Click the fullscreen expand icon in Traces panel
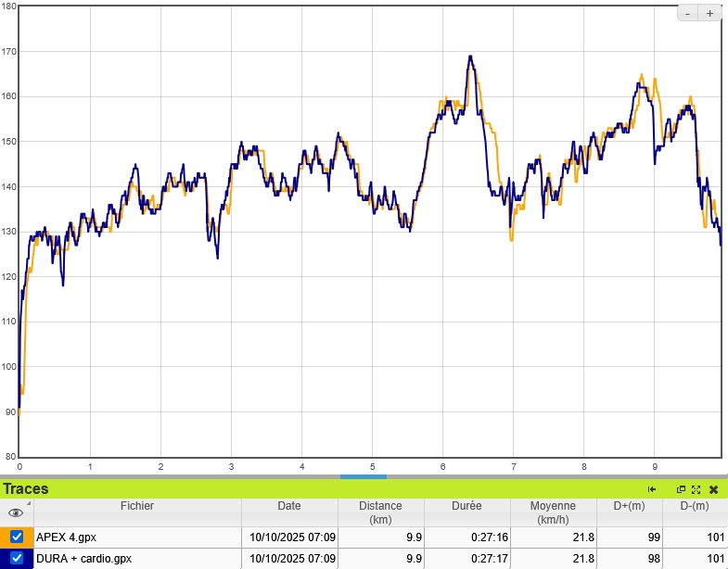This screenshot has height=569, width=728. pyautogui.click(x=696, y=489)
